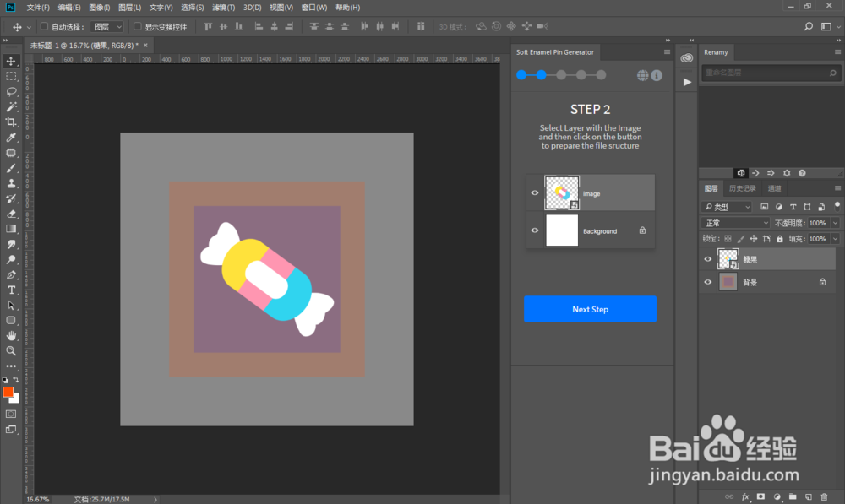Image resolution: width=845 pixels, height=504 pixels.
Task: Select the Crop tool
Action: (11, 122)
